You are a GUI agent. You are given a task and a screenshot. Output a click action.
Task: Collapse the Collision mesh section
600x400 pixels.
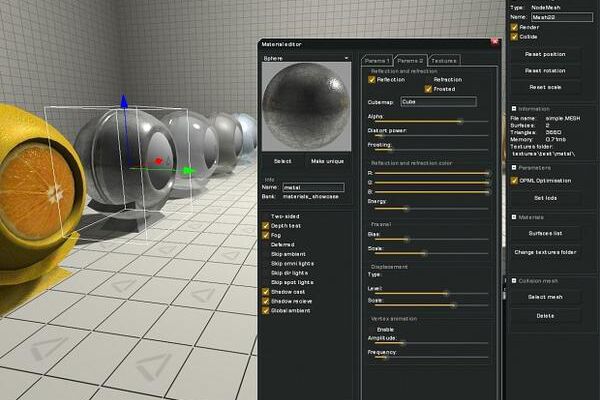(x=514, y=281)
